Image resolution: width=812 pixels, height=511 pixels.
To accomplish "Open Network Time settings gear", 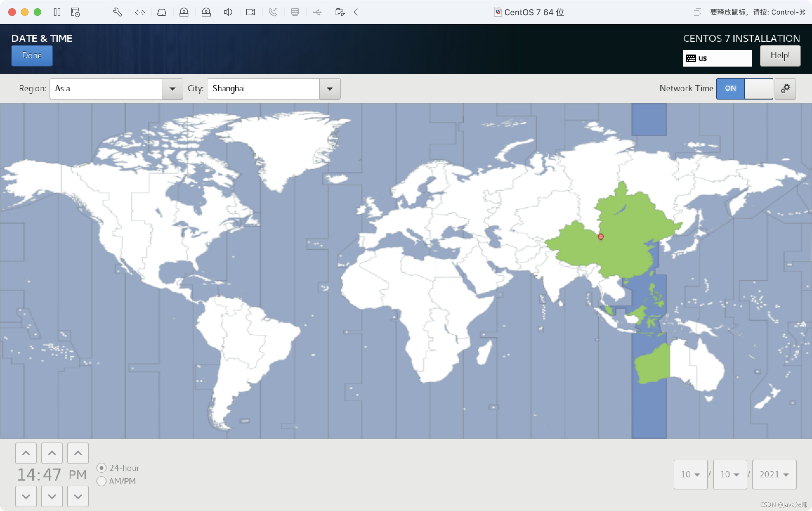I will tap(785, 89).
